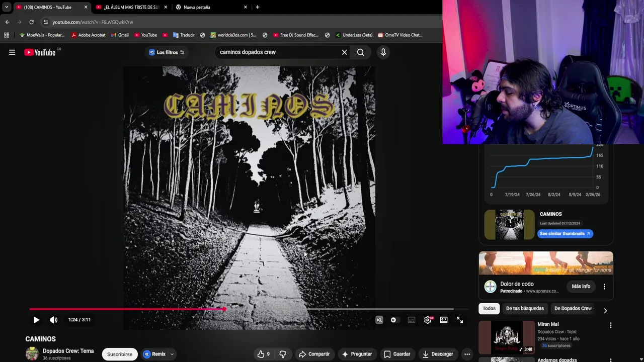644x362 pixels.
Task: Share the video with Compartir
Action: 314,354
